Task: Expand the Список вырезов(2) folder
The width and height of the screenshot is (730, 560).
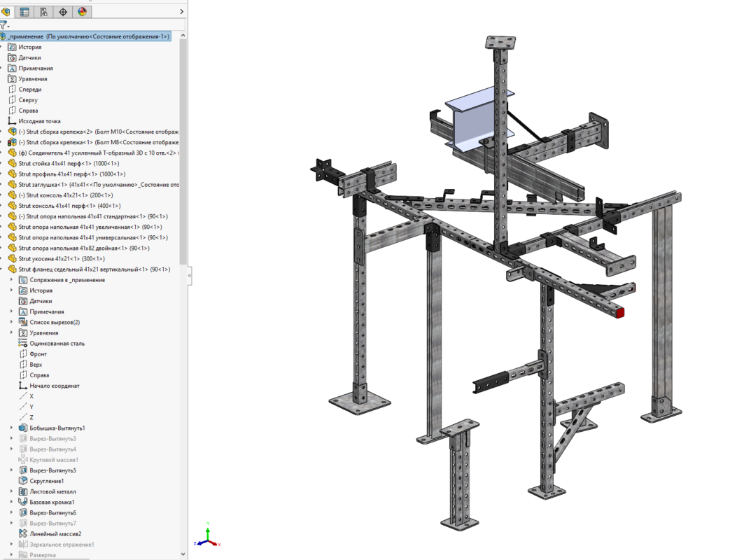Action: (x=12, y=322)
